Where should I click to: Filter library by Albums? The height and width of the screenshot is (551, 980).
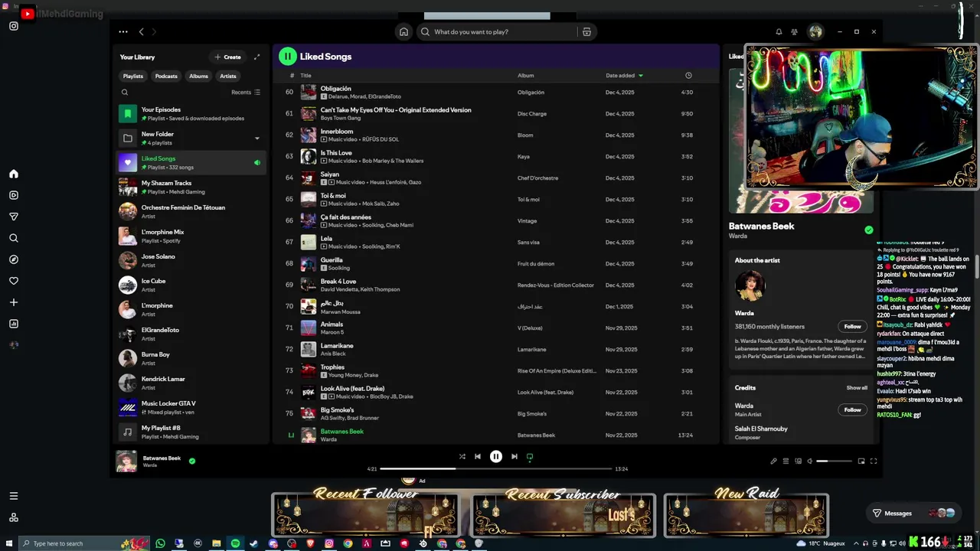pos(199,76)
